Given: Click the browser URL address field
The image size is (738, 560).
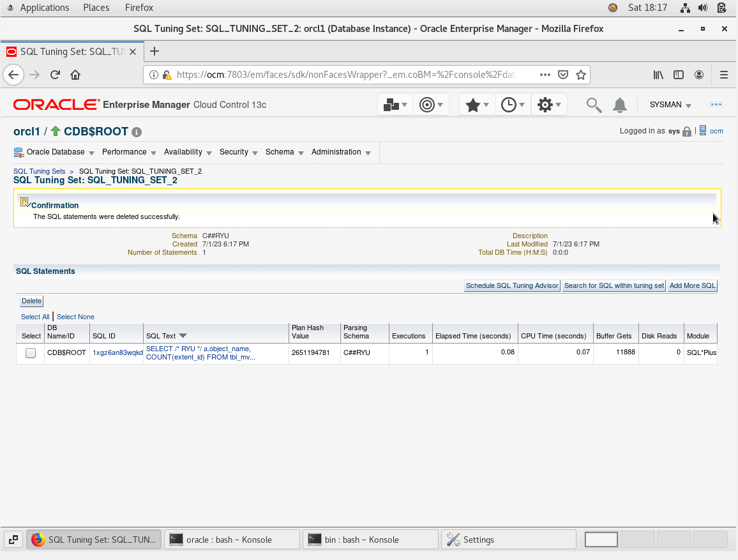Looking at the screenshot, I should point(347,75).
